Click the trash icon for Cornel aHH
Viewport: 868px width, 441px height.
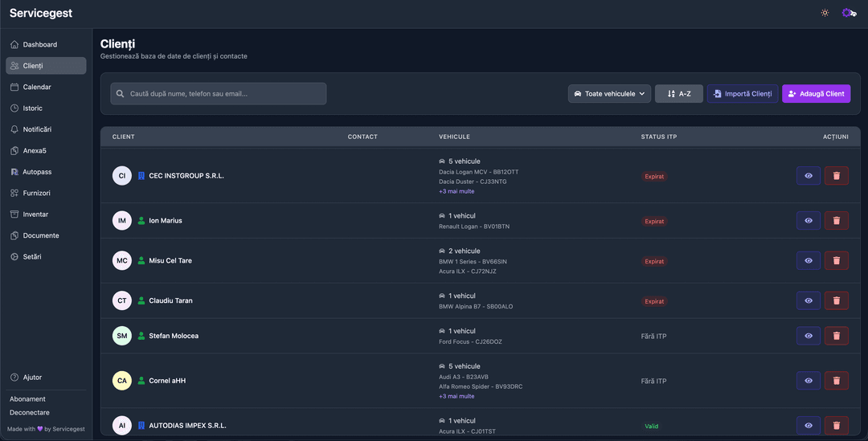click(x=836, y=381)
